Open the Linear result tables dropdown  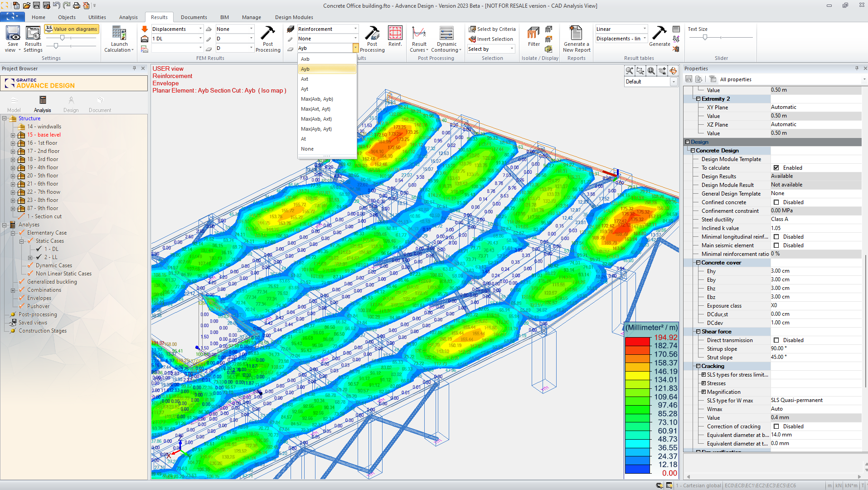(x=644, y=29)
